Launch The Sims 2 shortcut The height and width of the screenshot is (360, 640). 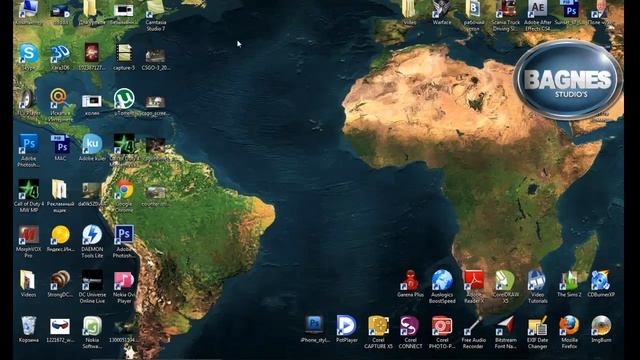pyautogui.click(x=569, y=280)
